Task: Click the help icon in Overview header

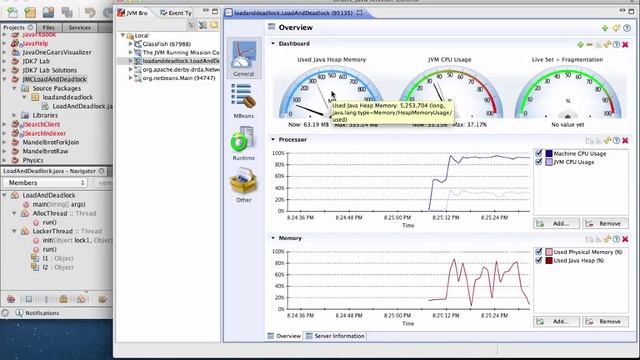Action: (x=627, y=28)
